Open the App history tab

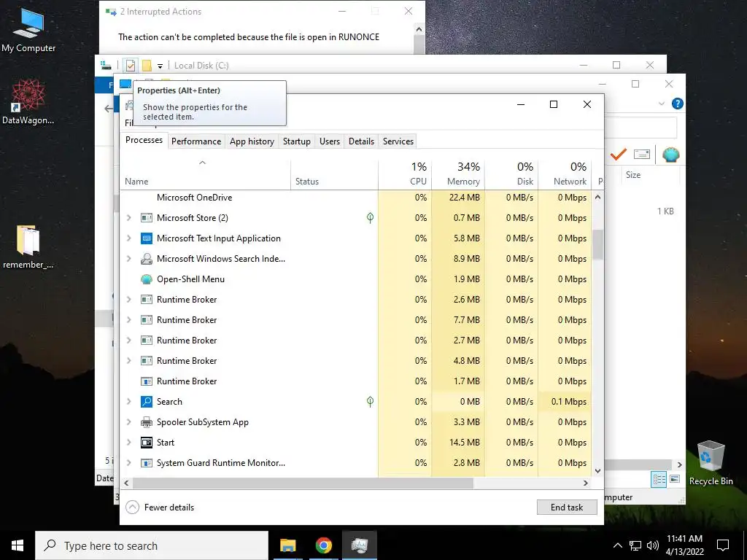252,141
